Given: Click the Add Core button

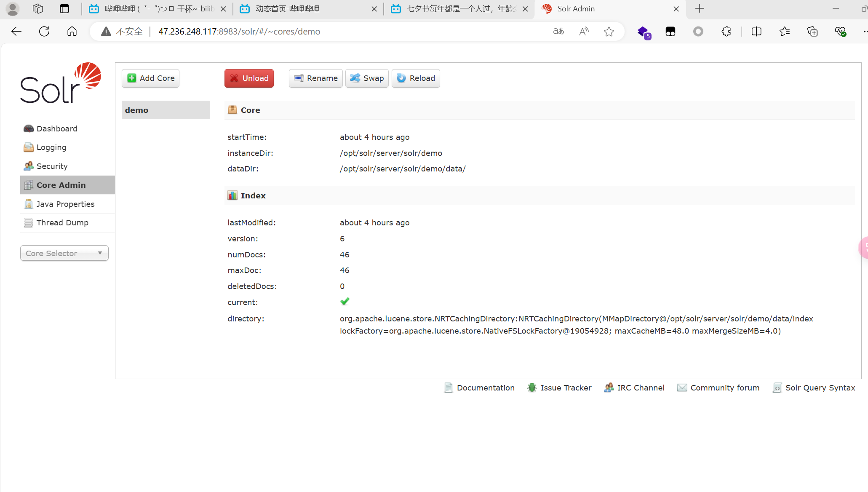Looking at the screenshot, I should coord(150,78).
